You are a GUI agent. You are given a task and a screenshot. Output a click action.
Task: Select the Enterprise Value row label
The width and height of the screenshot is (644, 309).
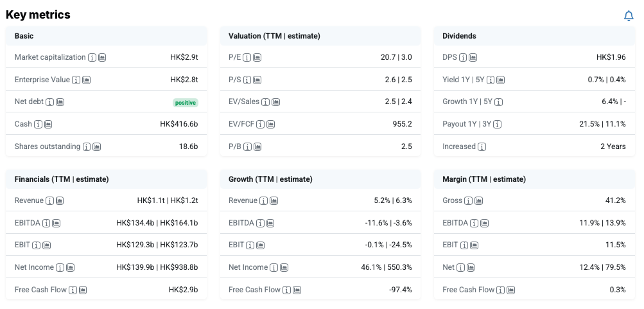pyautogui.click(x=42, y=80)
